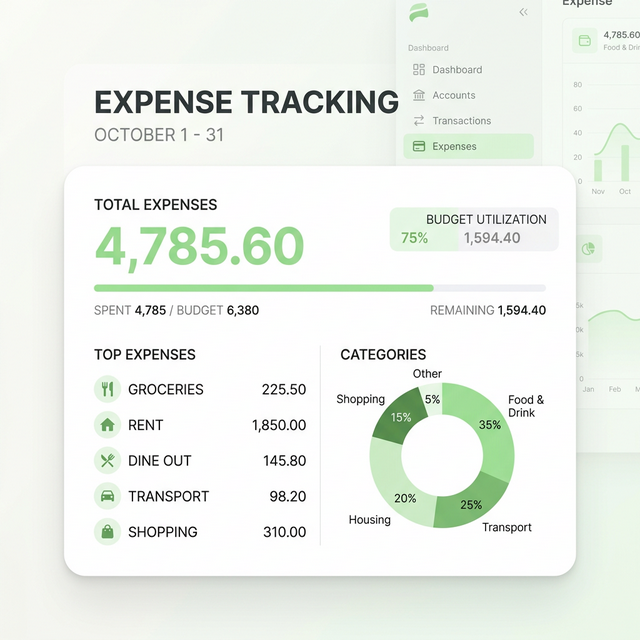Click the green app logo in sidebar

tap(419, 13)
